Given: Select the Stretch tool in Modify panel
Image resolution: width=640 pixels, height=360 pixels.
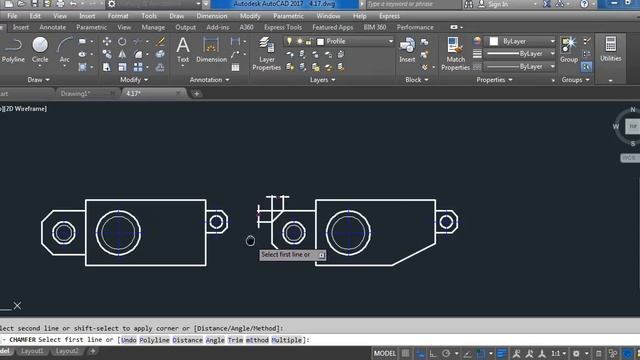Looking at the screenshot, I should tap(107, 67).
